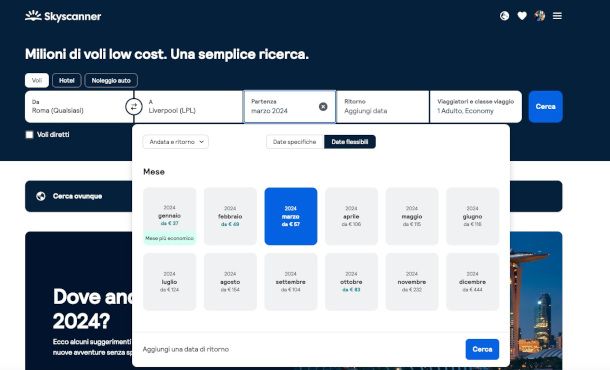Select maggio 2024 month
Image resolution: width=610 pixels, height=370 pixels.
pyautogui.click(x=412, y=216)
